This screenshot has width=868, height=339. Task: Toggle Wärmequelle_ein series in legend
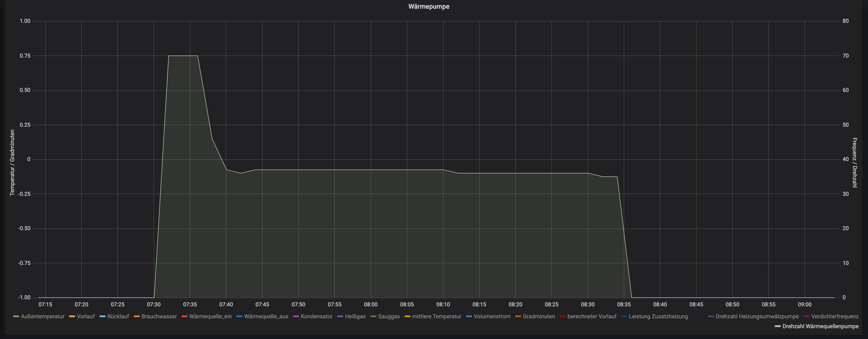point(210,316)
